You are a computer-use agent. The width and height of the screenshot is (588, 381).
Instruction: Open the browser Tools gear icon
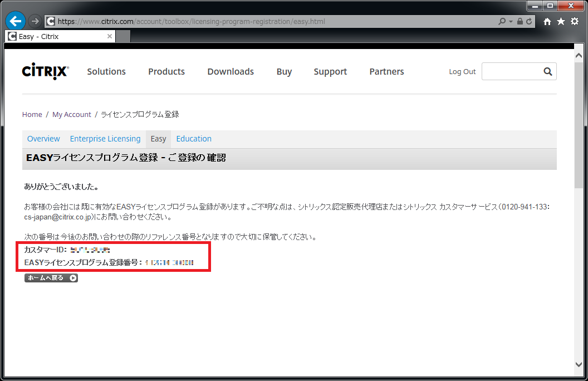coord(574,21)
